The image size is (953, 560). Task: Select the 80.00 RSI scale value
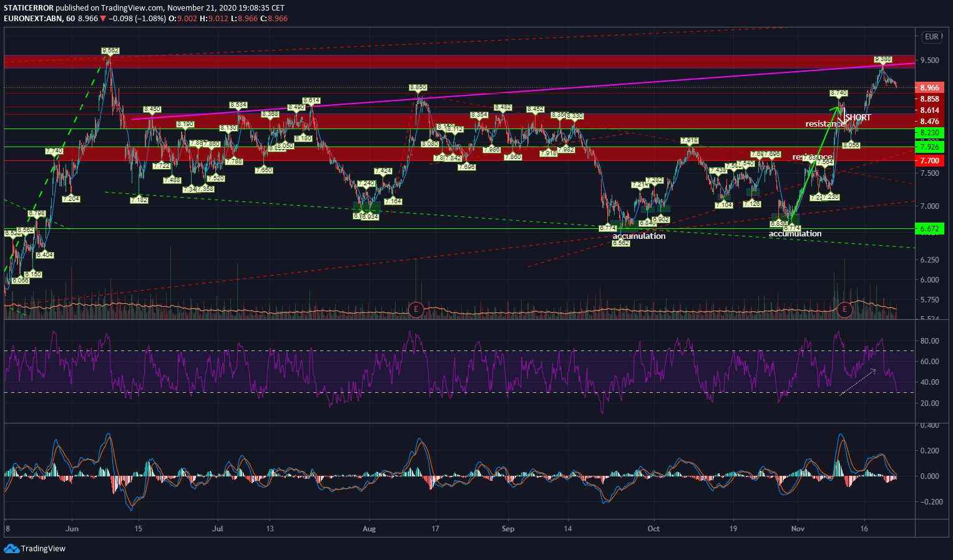pos(929,341)
